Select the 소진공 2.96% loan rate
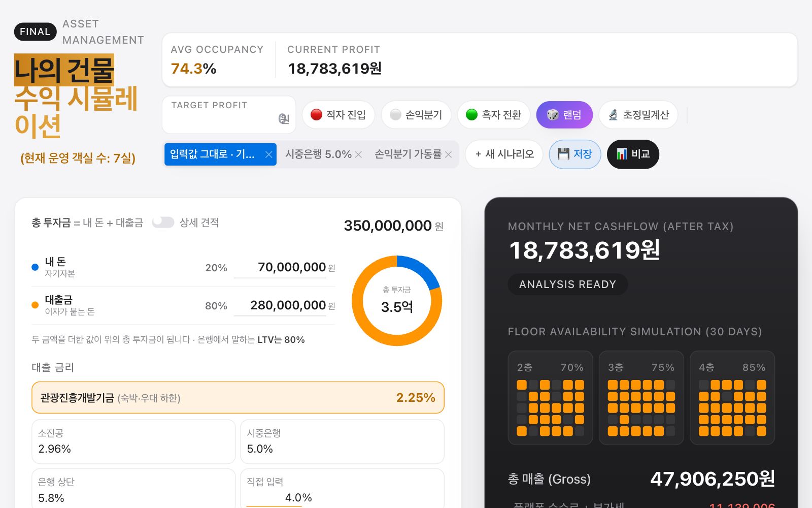 (x=133, y=441)
